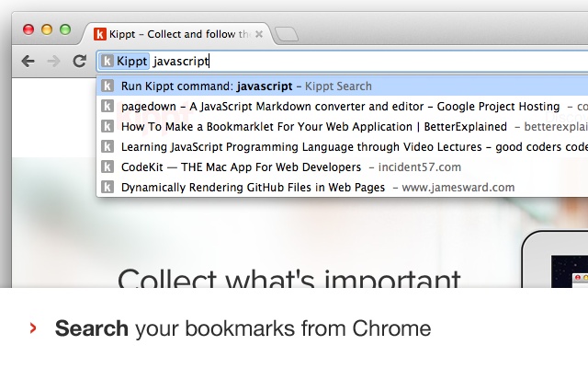Reload the page with the refresh icon
The width and height of the screenshot is (588, 368).
point(80,61)
